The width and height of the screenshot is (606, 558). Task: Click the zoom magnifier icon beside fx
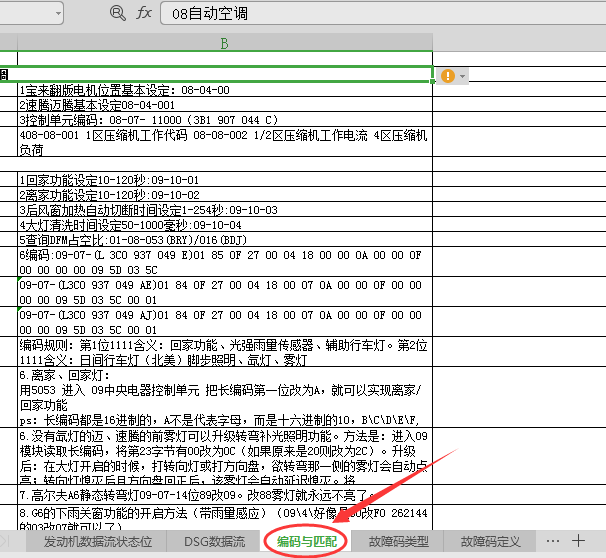pos(117,13)
